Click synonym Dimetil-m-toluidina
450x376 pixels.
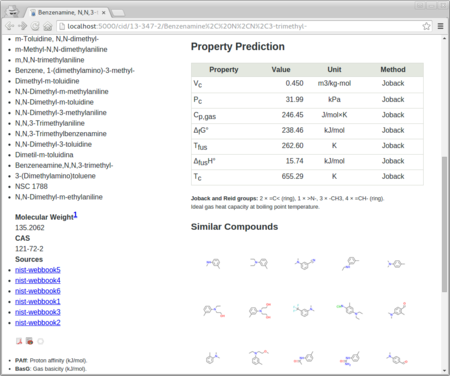(44, 155)
